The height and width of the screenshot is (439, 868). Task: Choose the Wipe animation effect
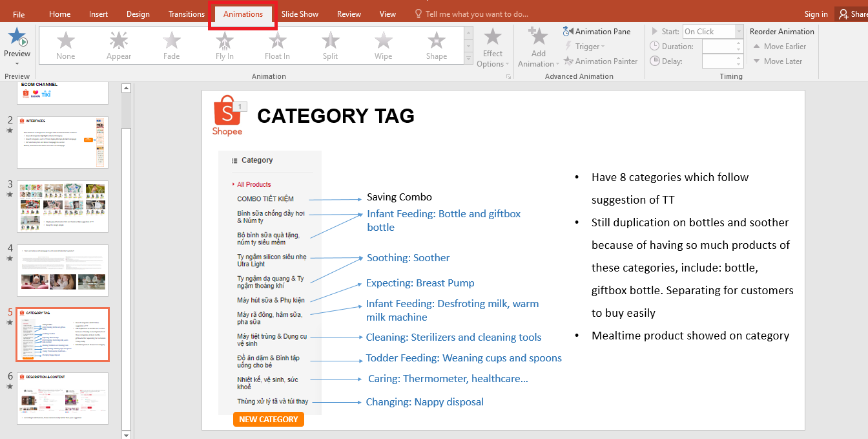(382, 44)
